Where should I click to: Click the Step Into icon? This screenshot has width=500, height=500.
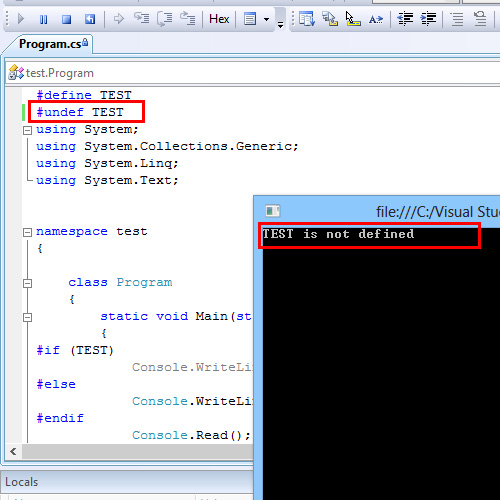coord(142,18)
